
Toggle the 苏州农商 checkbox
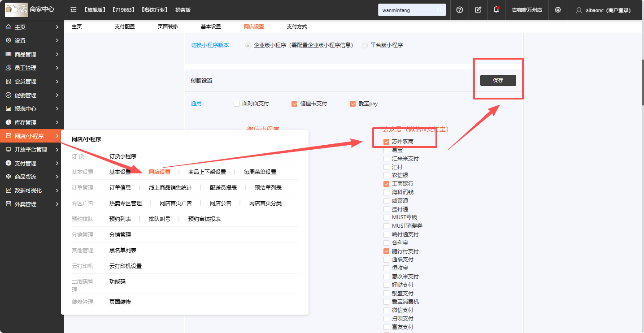(x=386, y=142)
